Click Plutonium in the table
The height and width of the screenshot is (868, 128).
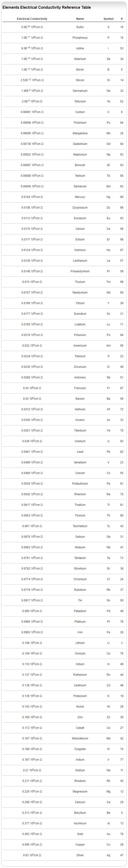(80, 123)
